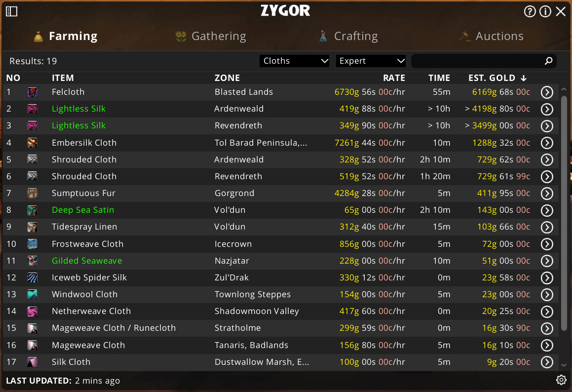Select the Tidespray Linen item name
This screenshot has width=572, height=392.
coord(84,227)
